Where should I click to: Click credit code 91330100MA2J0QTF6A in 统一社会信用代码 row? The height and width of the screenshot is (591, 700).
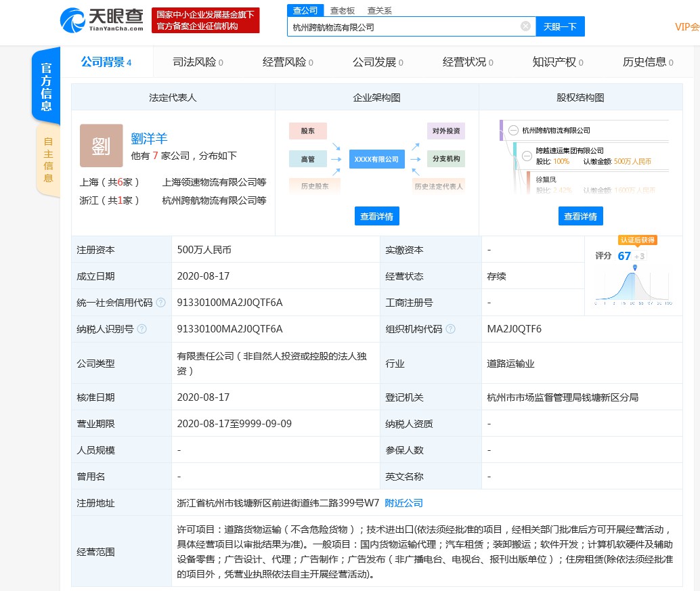coord(229,303)
